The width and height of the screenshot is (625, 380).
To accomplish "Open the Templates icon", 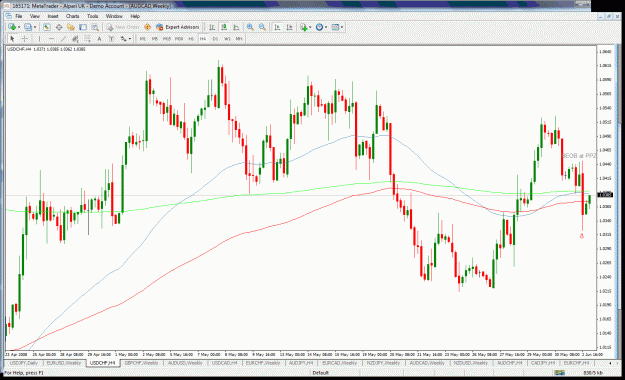I will click(x=335, y=27).
